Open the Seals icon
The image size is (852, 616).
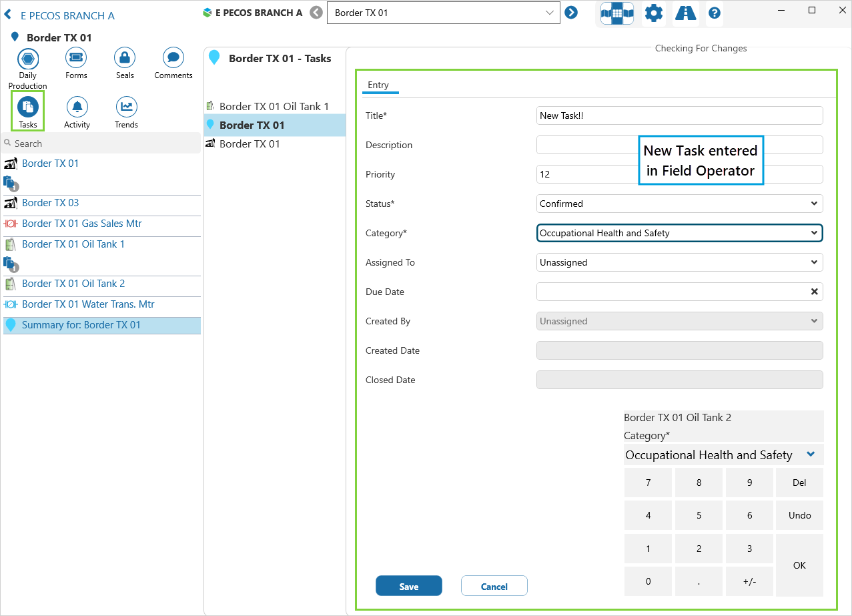125,59
